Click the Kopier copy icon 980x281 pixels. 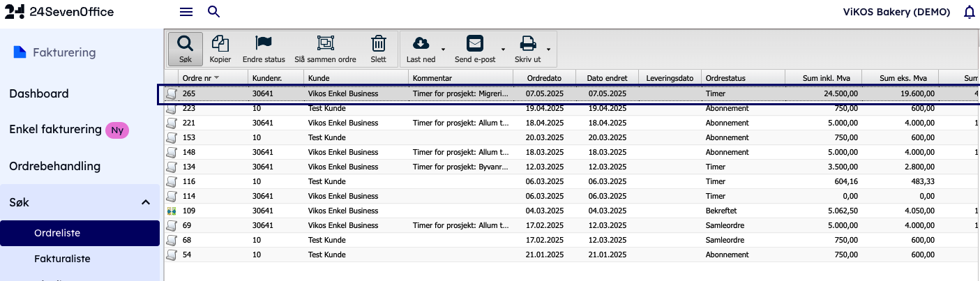pos(220,44)
